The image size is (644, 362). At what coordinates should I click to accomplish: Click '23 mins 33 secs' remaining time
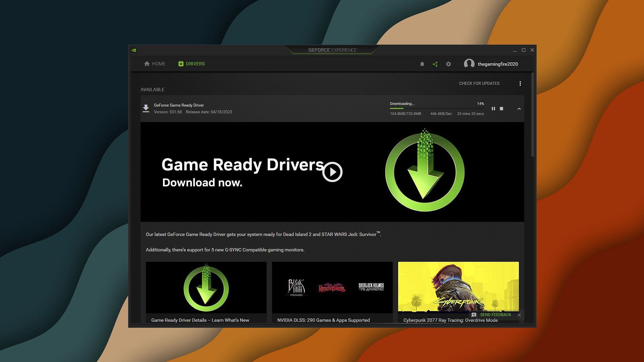(471, 114)
